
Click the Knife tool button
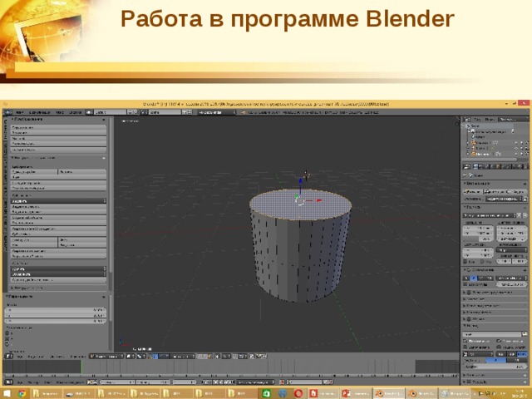pos(34,244)
